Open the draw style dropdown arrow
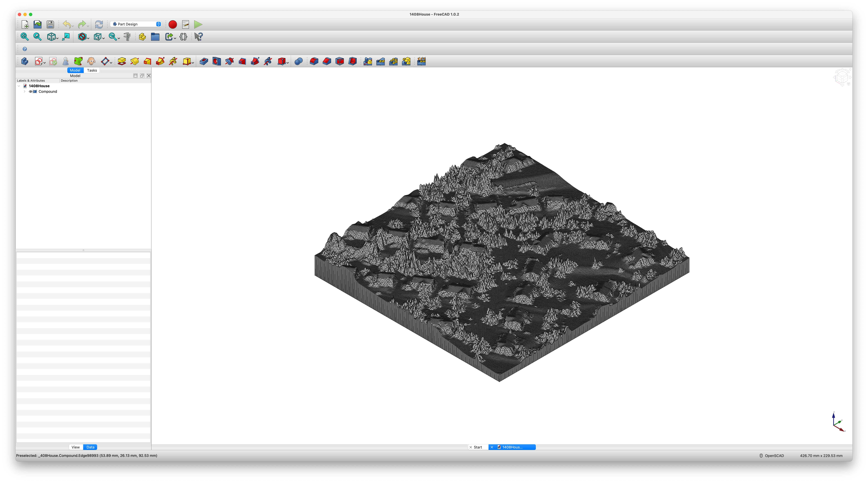The image size is (868, 482). (88, 38)
